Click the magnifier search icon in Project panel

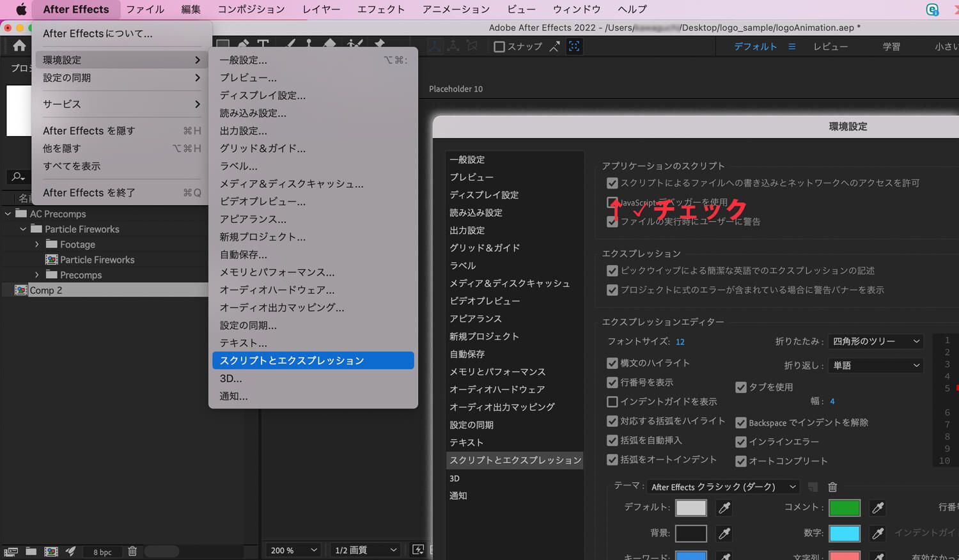click(x=18, y=176)
